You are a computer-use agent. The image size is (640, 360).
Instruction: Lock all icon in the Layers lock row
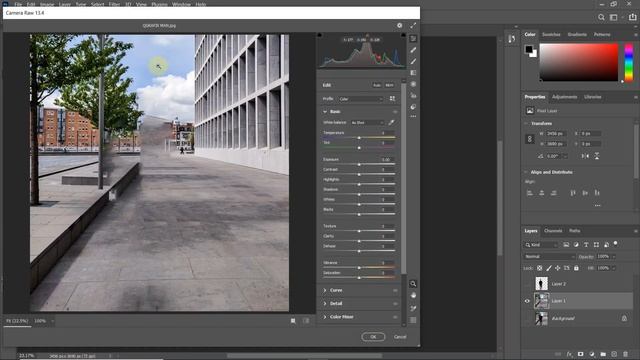coord(576,268)
